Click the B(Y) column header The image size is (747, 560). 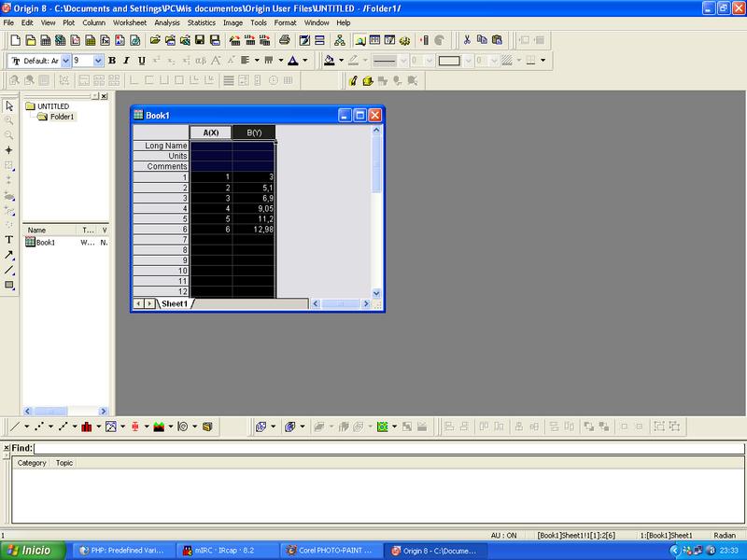[253, 133]
